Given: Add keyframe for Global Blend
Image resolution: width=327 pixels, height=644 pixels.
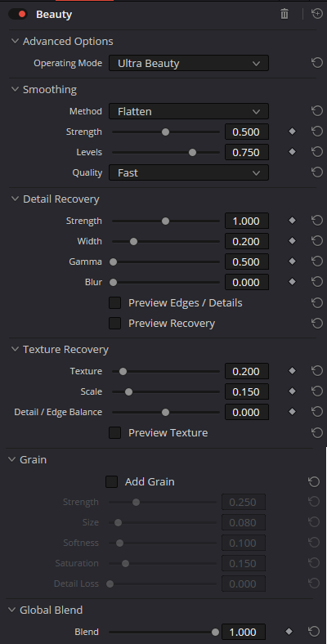Looking at the screenshot, I should tap(289, 632).
